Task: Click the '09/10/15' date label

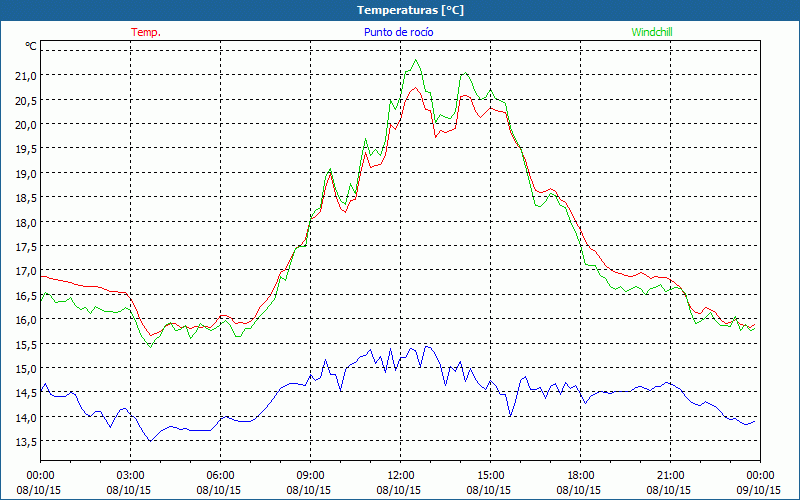Action: 759,490
